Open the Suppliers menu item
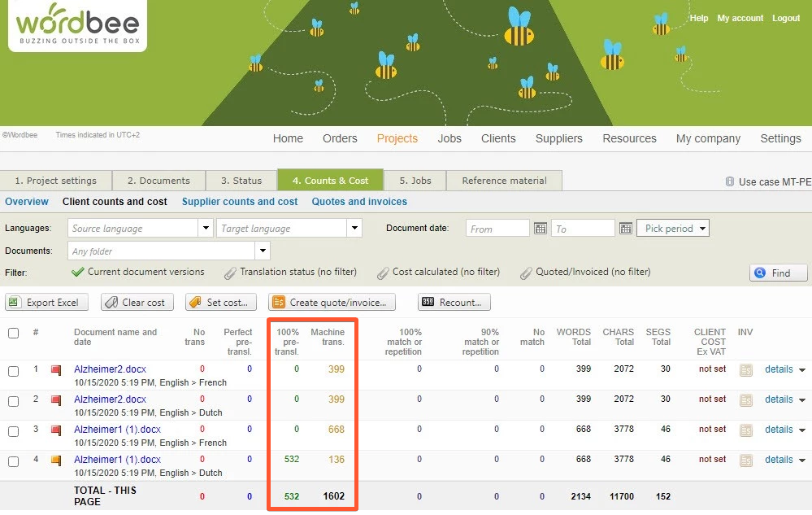The height and width of the screenshot is (515, 812). click(x=558, y=138)
